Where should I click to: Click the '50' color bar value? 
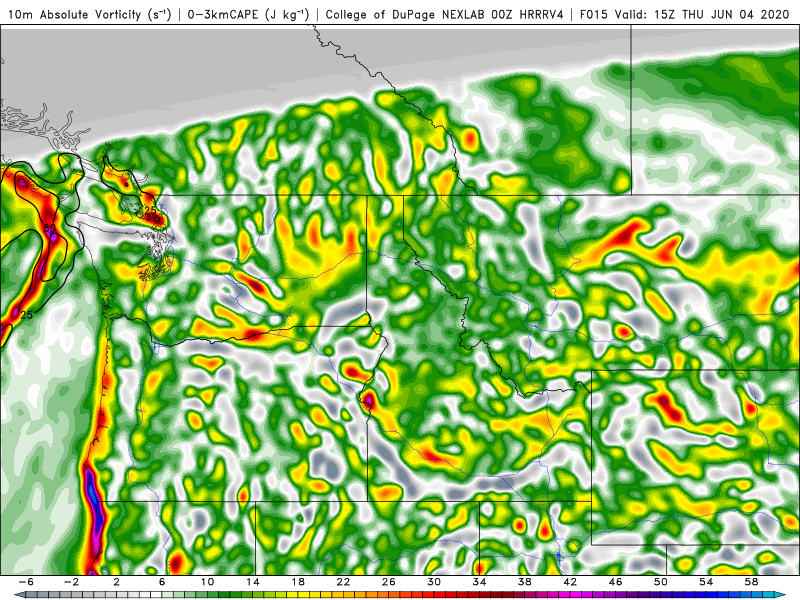pyautogui.click(x=660, y=582)
